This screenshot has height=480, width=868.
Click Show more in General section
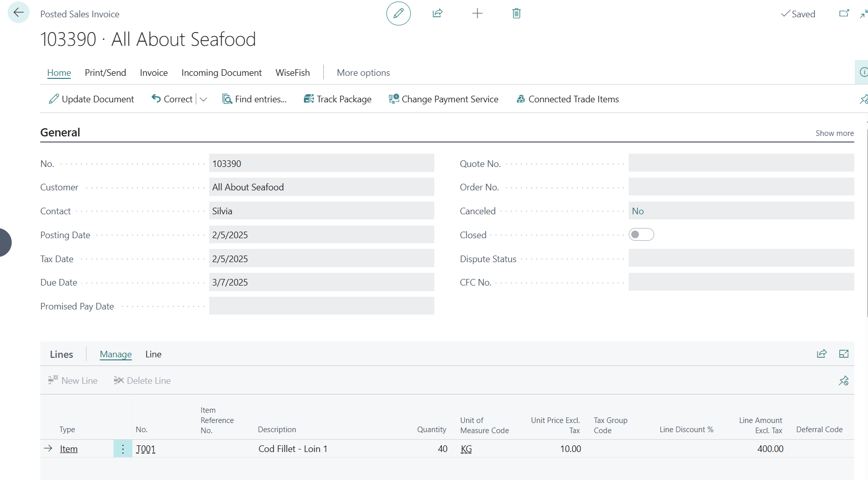pyautogui.click(x=834, y=133)
